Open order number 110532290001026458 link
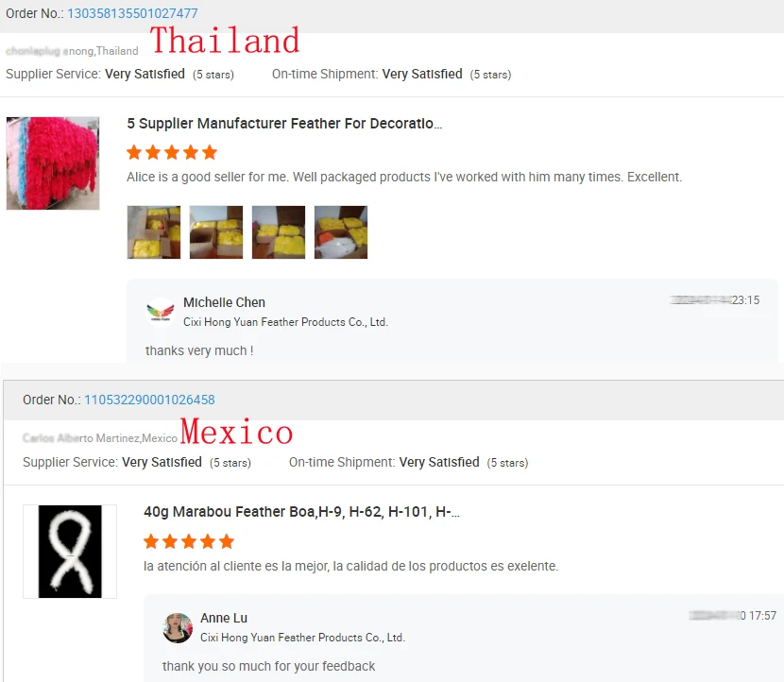This screenshot has width=784, height=682. click(x=149, y=400)
